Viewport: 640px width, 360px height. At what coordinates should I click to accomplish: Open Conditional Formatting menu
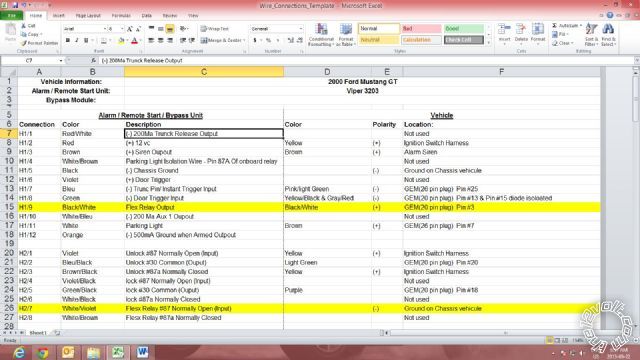(321, 35)
